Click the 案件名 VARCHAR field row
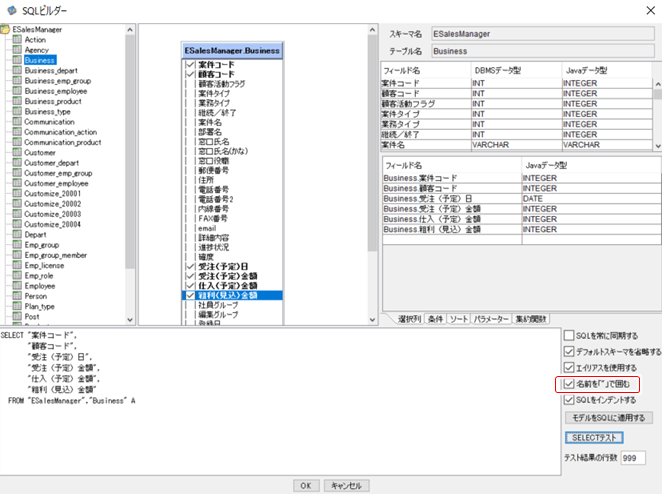 coord(517,145)
